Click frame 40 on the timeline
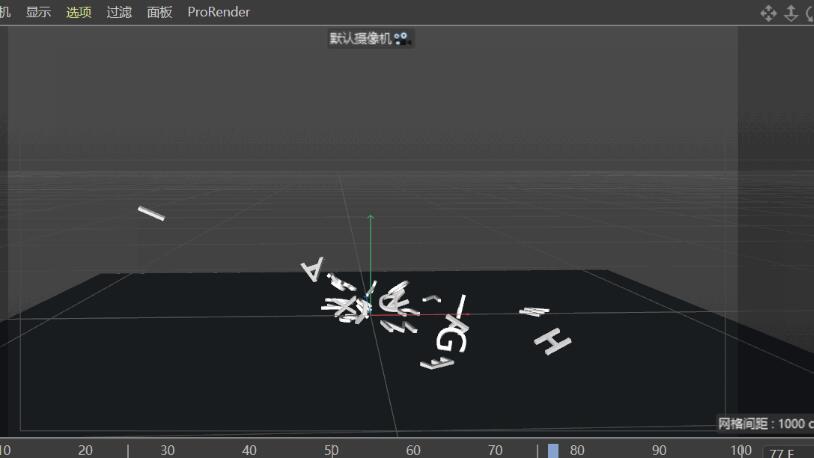The image size is (814, 458). tap(249, 450)
